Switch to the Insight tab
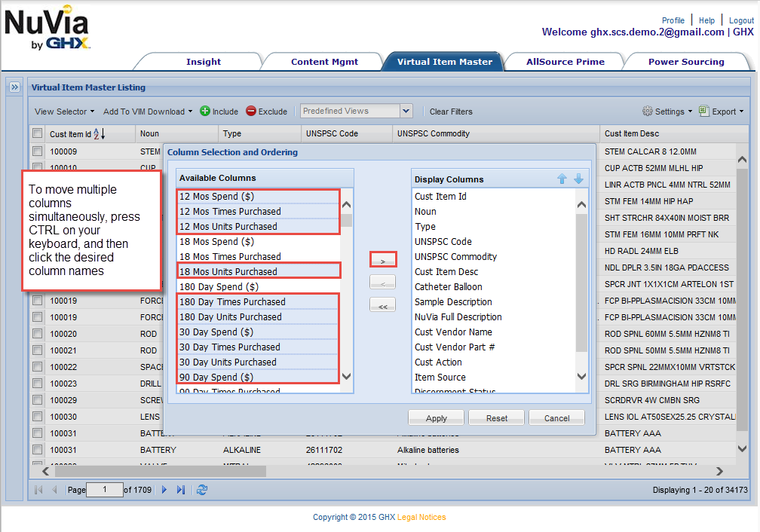The image size is (760, 532). pyautogui.click(x=204, y=62)
